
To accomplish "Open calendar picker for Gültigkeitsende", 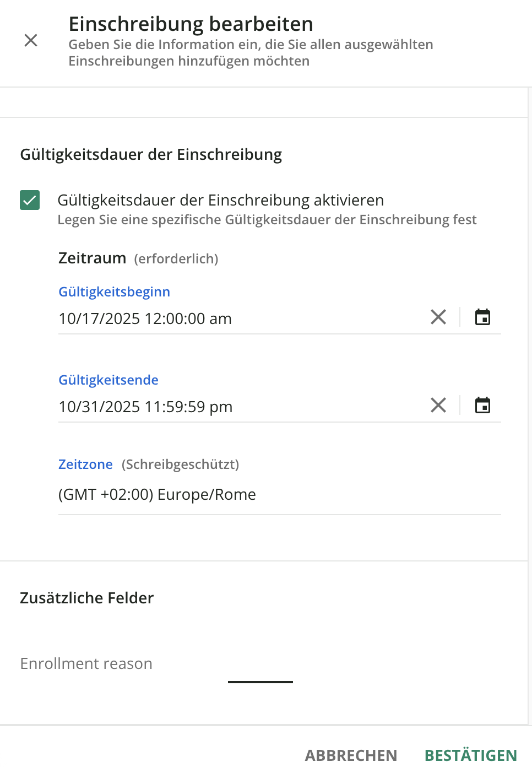I will [482, 406].
